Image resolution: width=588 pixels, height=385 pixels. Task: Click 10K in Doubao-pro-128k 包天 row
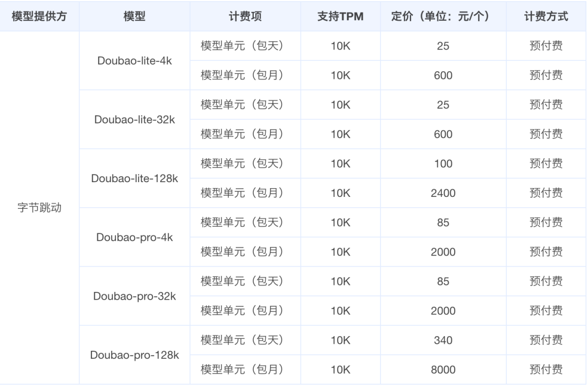point(340,340)
